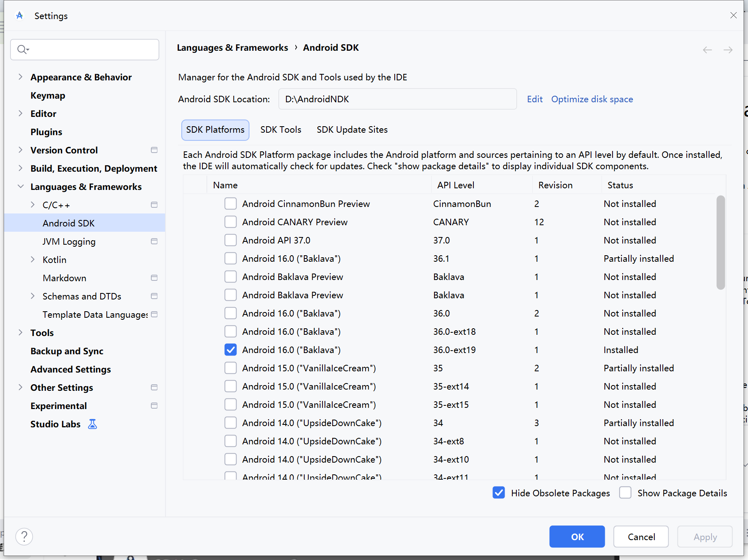Switch to SDK Update Sites tab

coord(352,130)
